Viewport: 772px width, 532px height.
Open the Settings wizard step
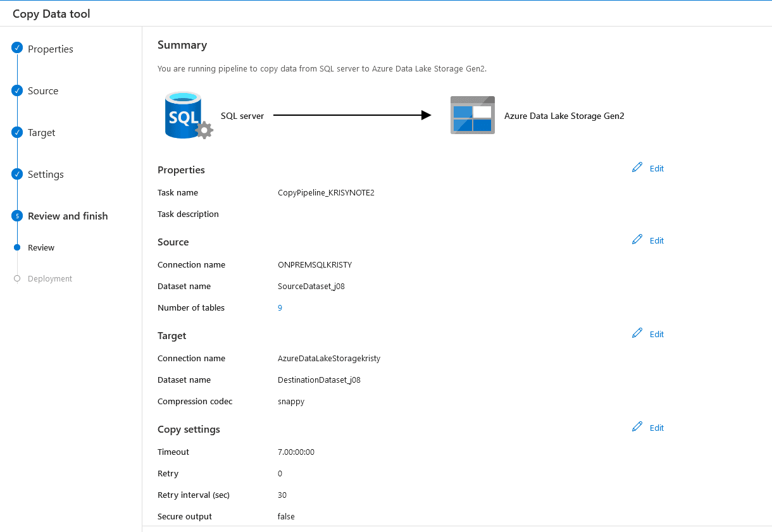(x=46, y=175)
